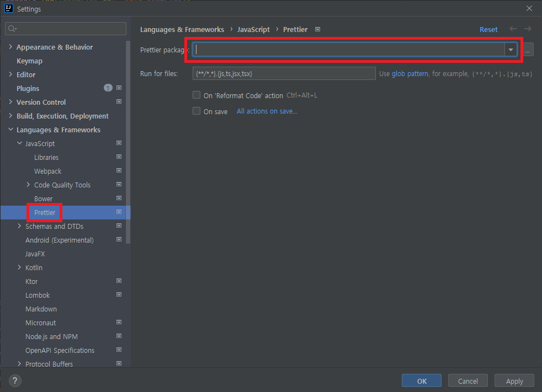Collapse the JavaScript tree node
The height and width of the screenshot is (392, 542).
point(19,143)
